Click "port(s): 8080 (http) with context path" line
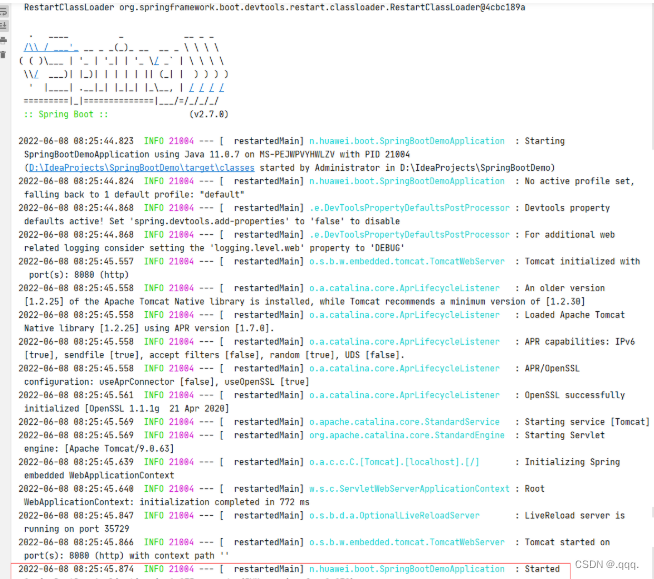This screenshot has height=579, width=654. 124,556
